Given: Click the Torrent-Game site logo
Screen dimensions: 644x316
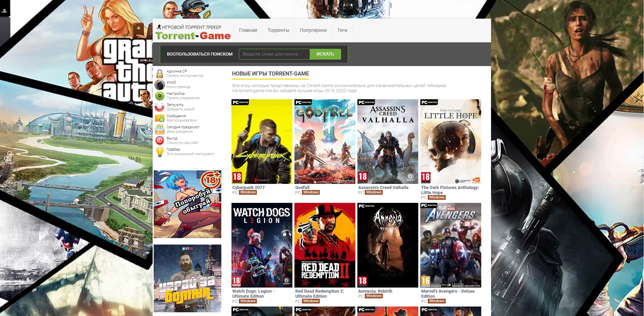Looking at the screenshot, I should (193, 33).
